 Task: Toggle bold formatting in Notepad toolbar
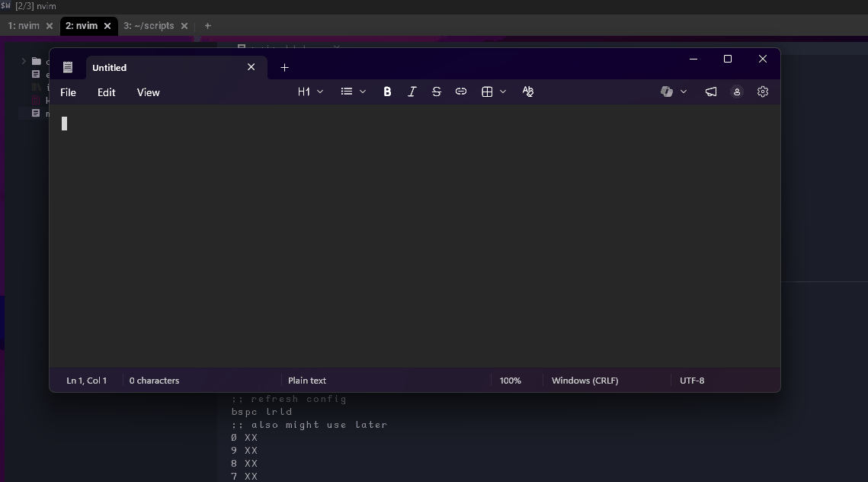pyautogui.click(x=387, y=92)
